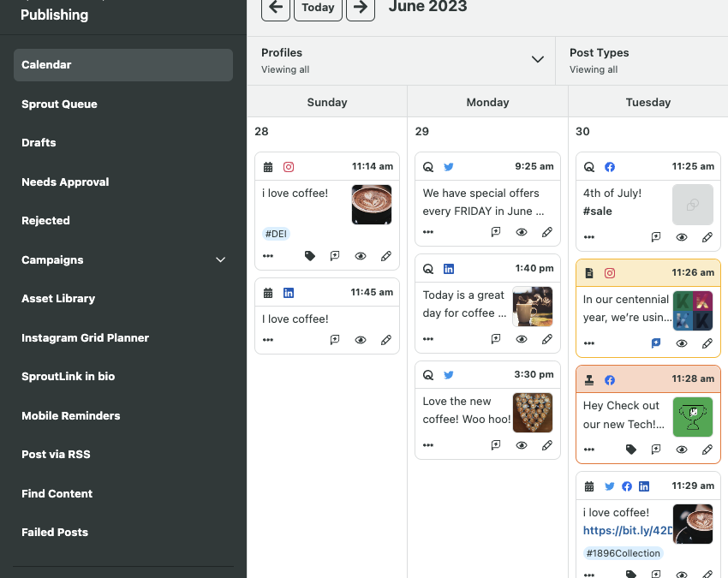Click eye preview icon on 11:45 am LinkedIn post

[x=361, y=340]
